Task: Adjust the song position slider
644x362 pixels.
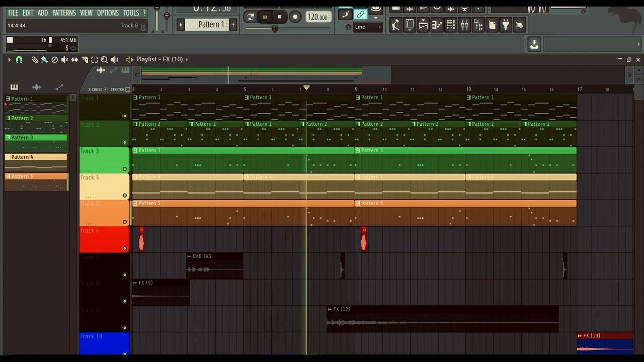Action: pos(275,29)
